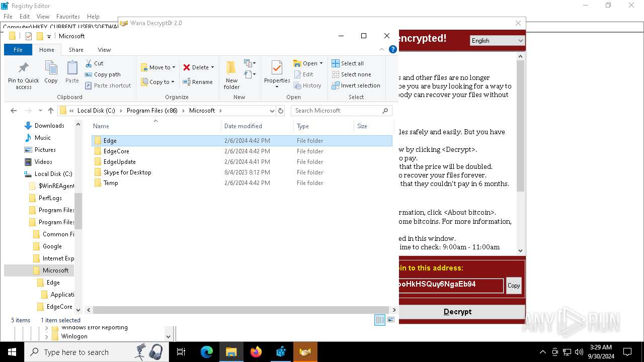Click the Refresh button in address bar
Viewport: 644px width, 362px height.
click(x=281, y=111)
